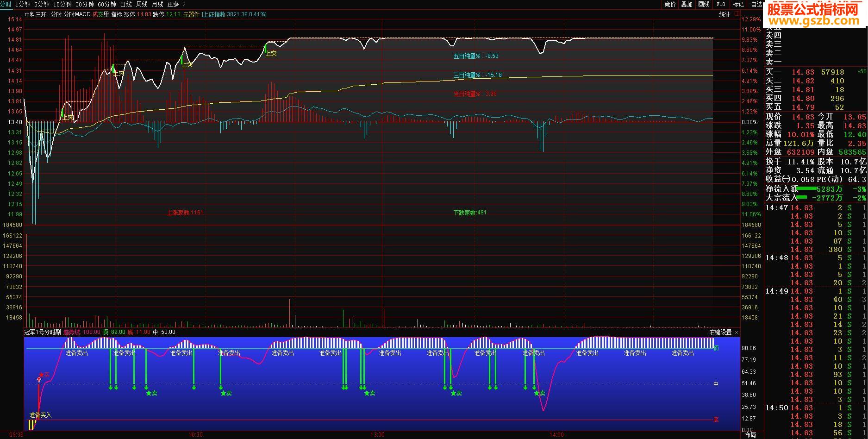Open the 统计 statistics link
Viewport: 868px width, 439px height.
point(724,14)
